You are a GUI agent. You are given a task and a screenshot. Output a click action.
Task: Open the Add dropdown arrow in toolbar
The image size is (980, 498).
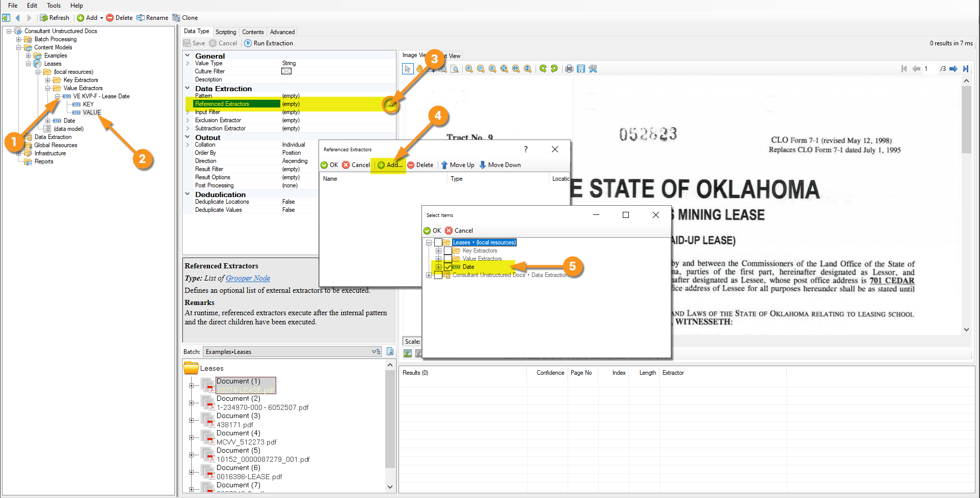click(x=101, y=18)
